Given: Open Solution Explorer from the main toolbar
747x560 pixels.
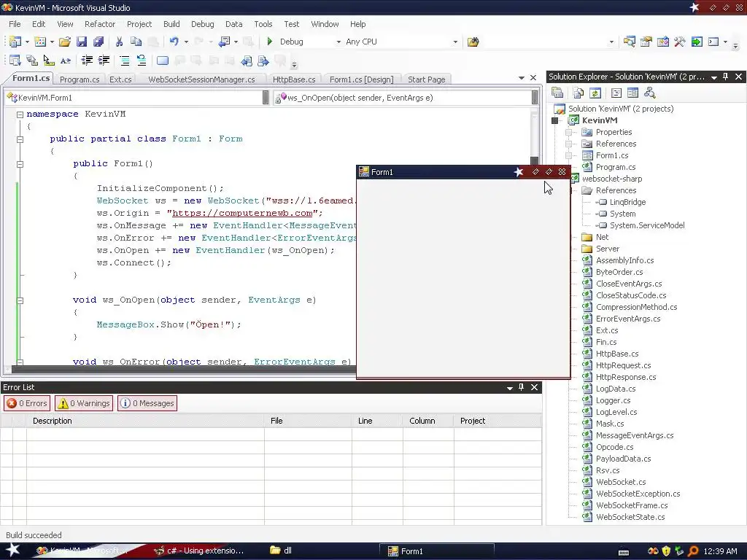Looking at the screenshot, I should (x=630, y=42).
